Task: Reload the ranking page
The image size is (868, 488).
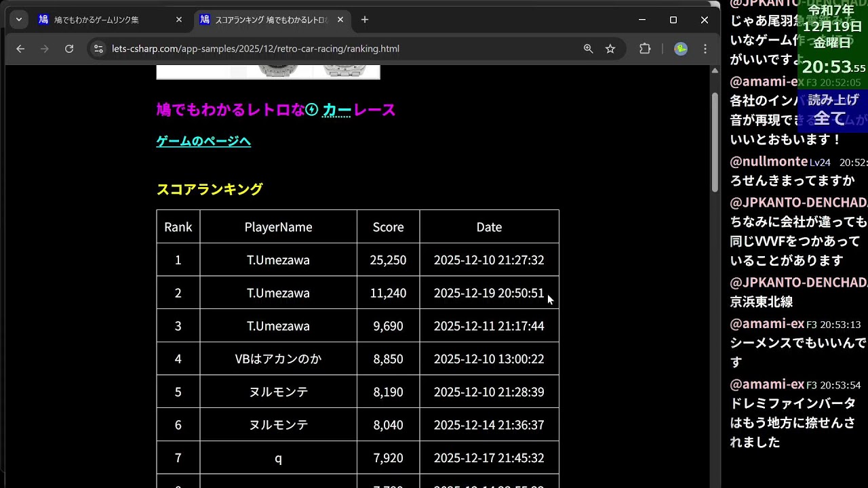Action: [x=70, y=49]
